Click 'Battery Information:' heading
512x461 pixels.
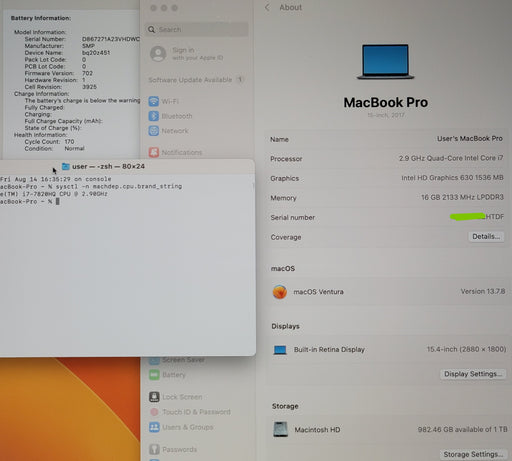click(41, 18)
